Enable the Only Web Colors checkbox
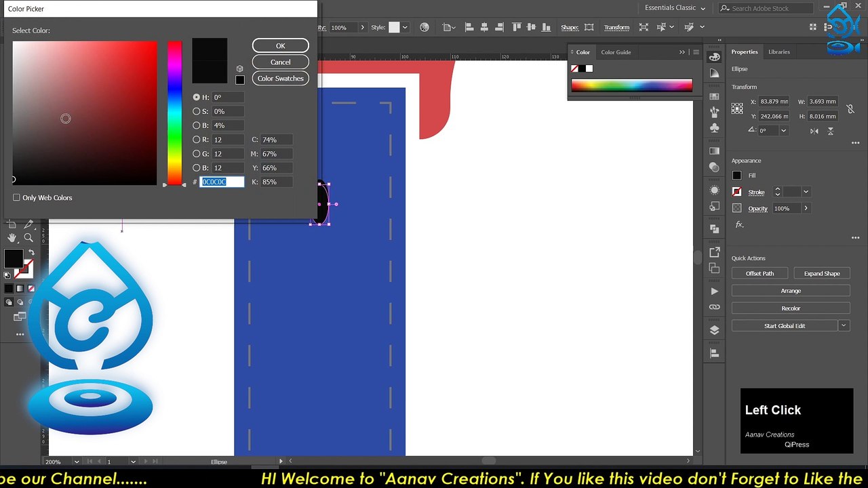 pos(16,198)
